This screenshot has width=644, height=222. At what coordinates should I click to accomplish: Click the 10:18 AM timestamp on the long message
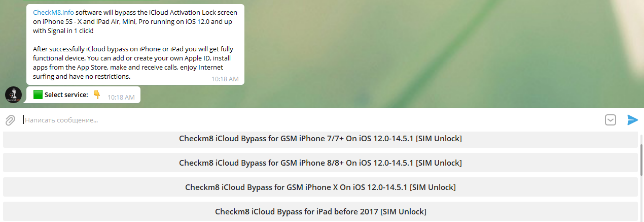(x=225, y=79)
